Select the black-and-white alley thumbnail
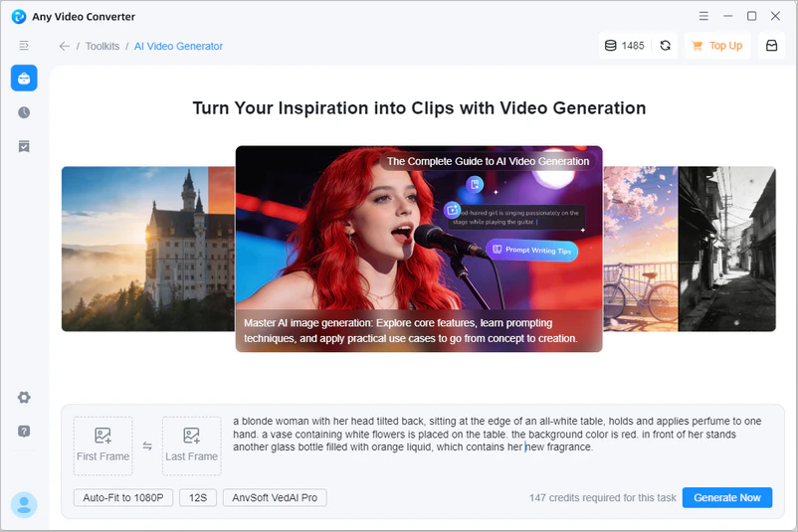This screenshot has height=532, width=798. pos(726,249)
